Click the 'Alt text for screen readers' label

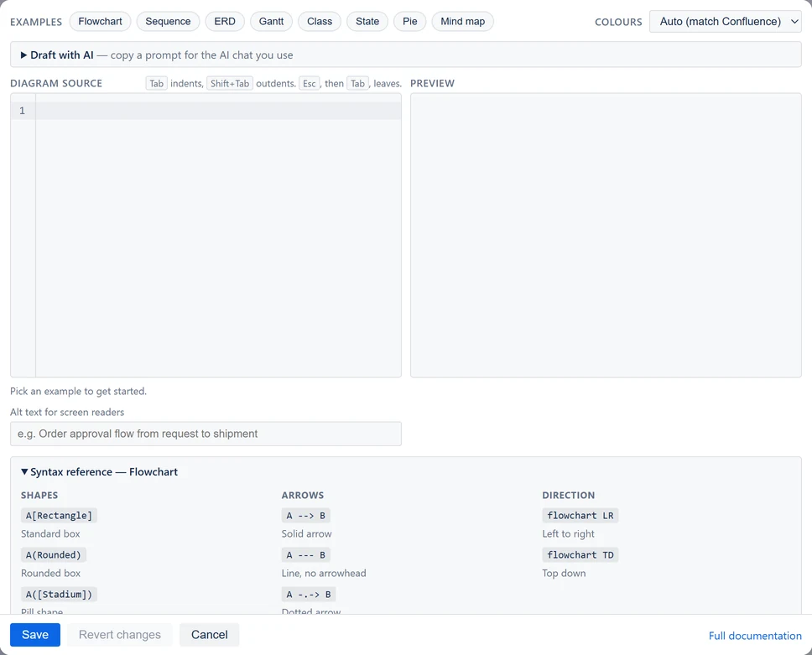tap(67, 412)
